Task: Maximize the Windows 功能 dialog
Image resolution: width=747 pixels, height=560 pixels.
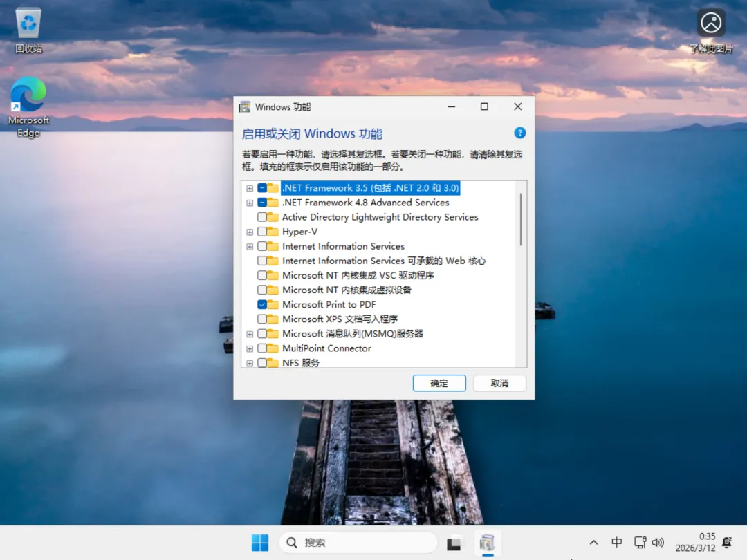Action: click(x=484, y=106)
